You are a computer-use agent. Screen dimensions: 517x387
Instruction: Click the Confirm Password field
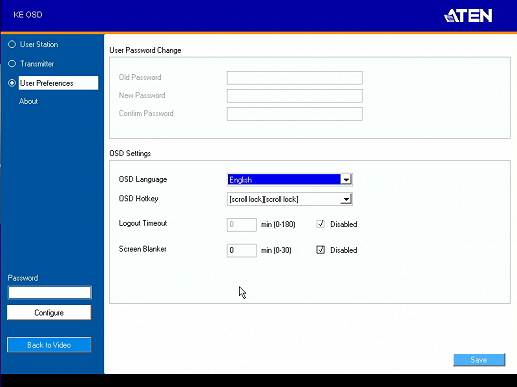click(295, 114)
